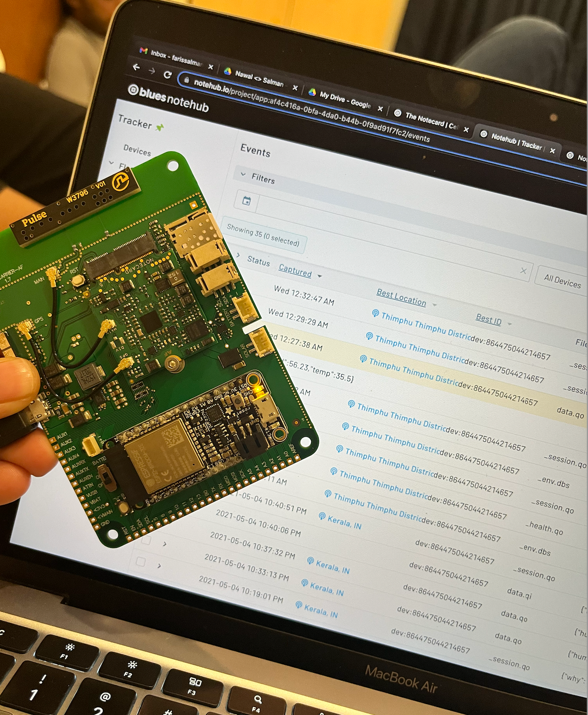Click the Events heading

[x=255, y=151]
